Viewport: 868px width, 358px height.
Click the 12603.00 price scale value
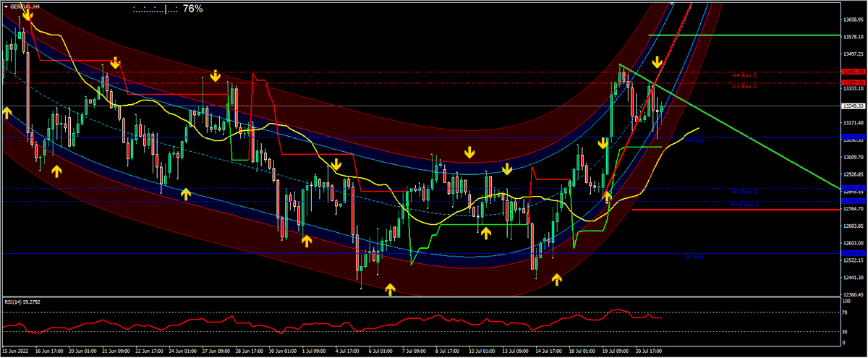[854, 244]
